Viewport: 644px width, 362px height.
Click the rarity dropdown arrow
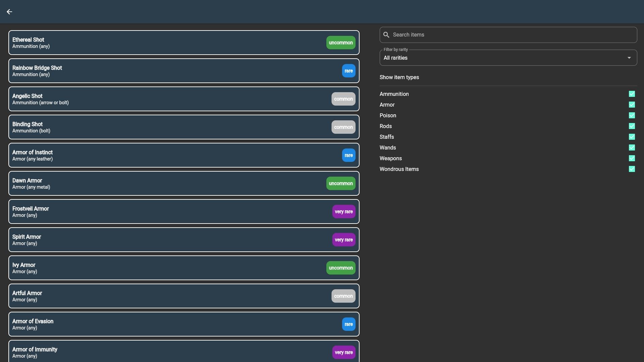click(629, 58)
